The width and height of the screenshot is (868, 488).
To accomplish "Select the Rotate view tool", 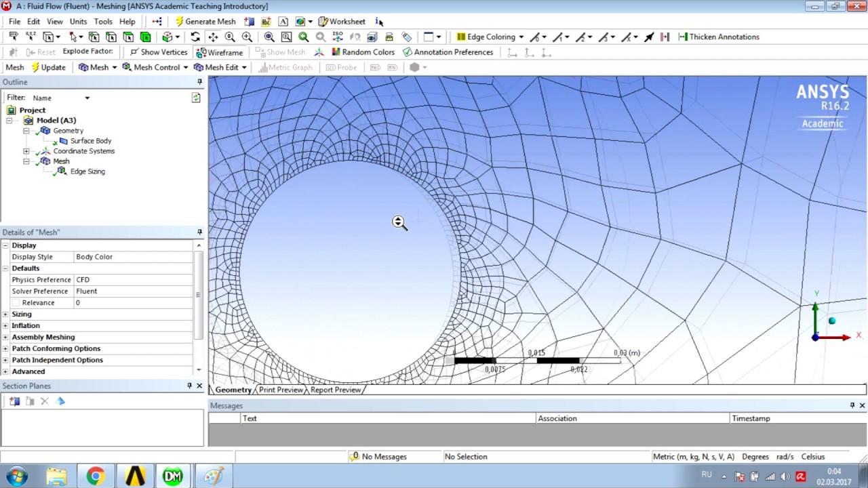I will pyautogui.click(x=195, y=37).
